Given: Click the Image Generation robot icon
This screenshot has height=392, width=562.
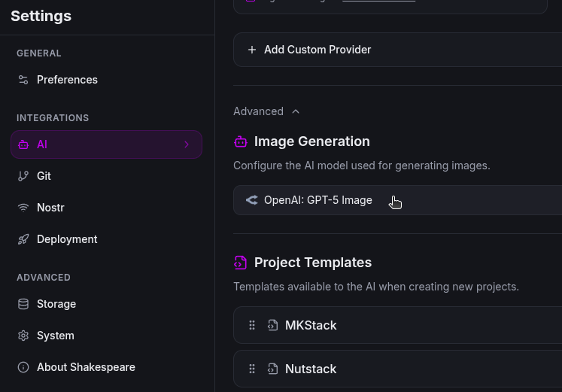Looking at the screenshot, I should tap(241, 141).
